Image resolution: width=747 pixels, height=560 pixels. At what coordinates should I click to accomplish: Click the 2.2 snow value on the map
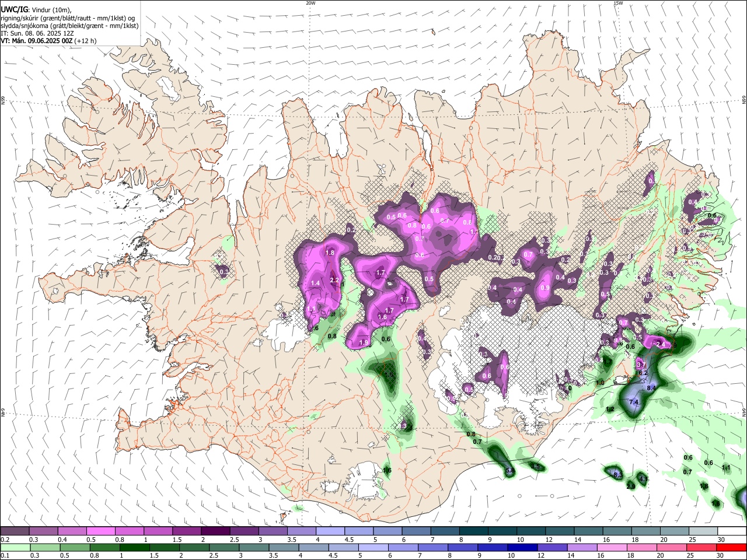[x=334, y=281]
